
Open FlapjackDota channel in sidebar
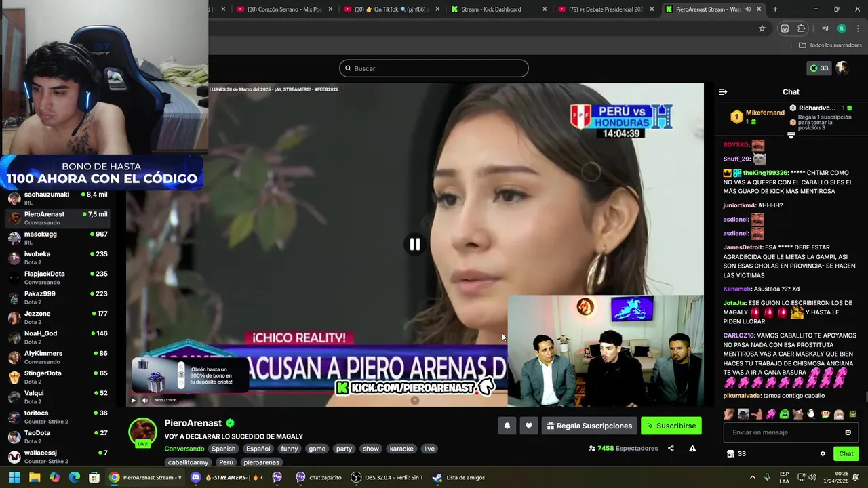point(58,278)
